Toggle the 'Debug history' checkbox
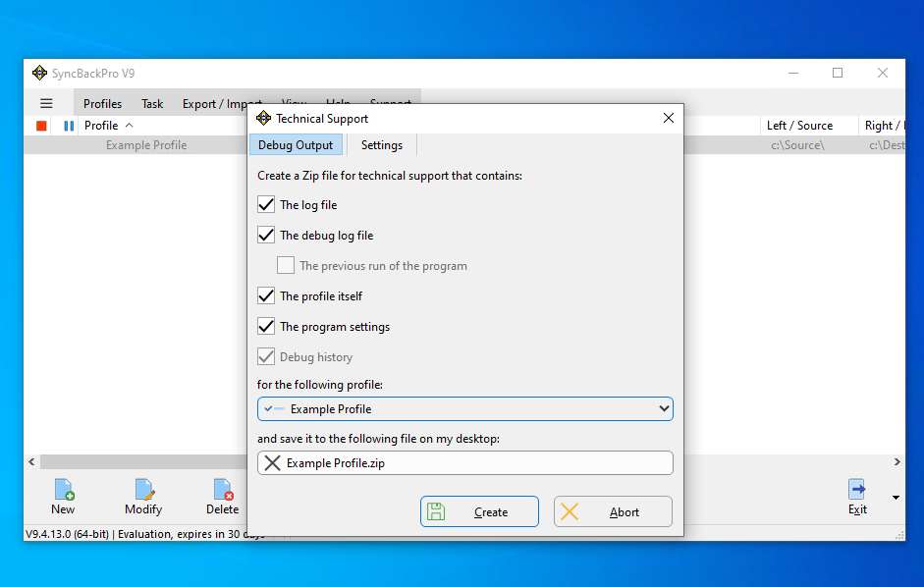 pos(266,356)
